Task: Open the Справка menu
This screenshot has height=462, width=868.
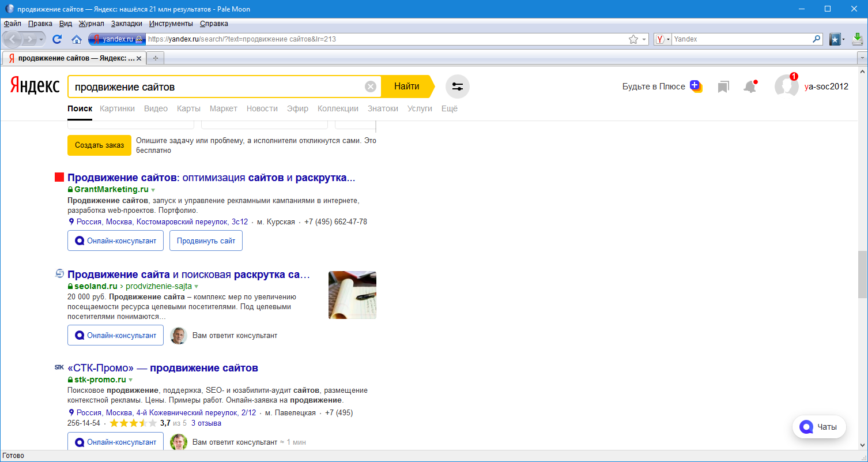Action: click(x=214, y=24)
